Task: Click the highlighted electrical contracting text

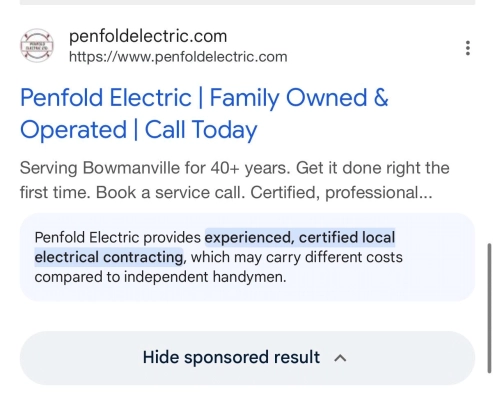Action: (109, 257)
